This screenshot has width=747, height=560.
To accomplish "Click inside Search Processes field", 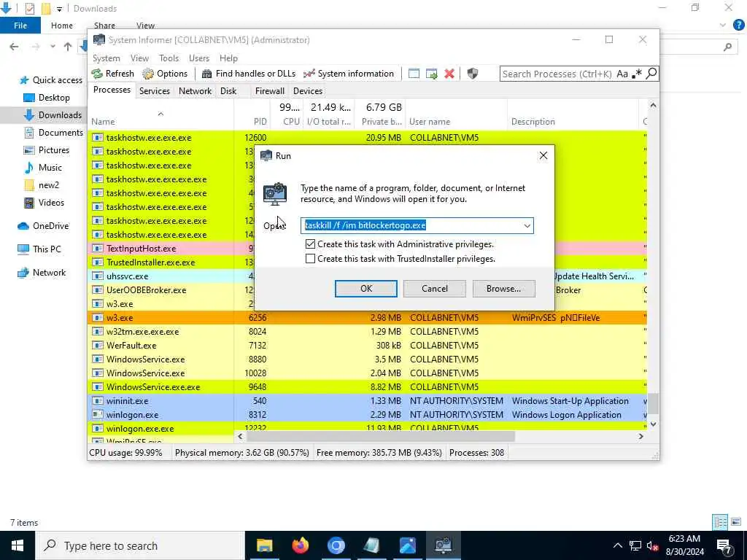I will (x=557, y=74).
